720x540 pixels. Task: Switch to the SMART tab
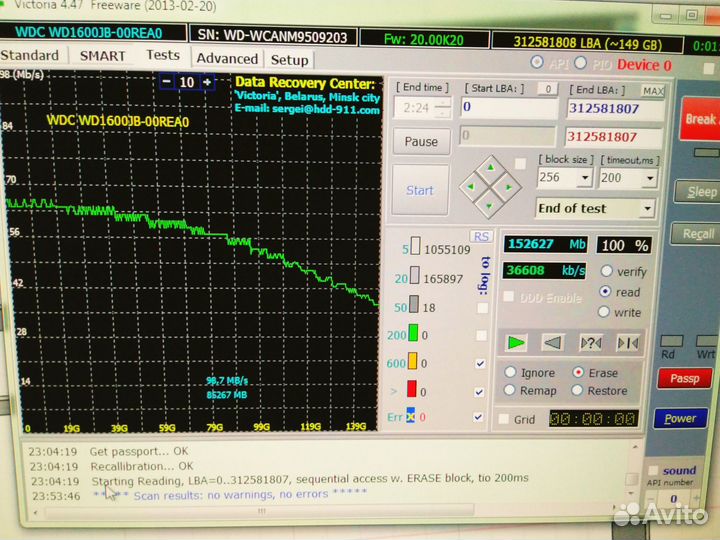pyautogui.click(x=102, y=56)
